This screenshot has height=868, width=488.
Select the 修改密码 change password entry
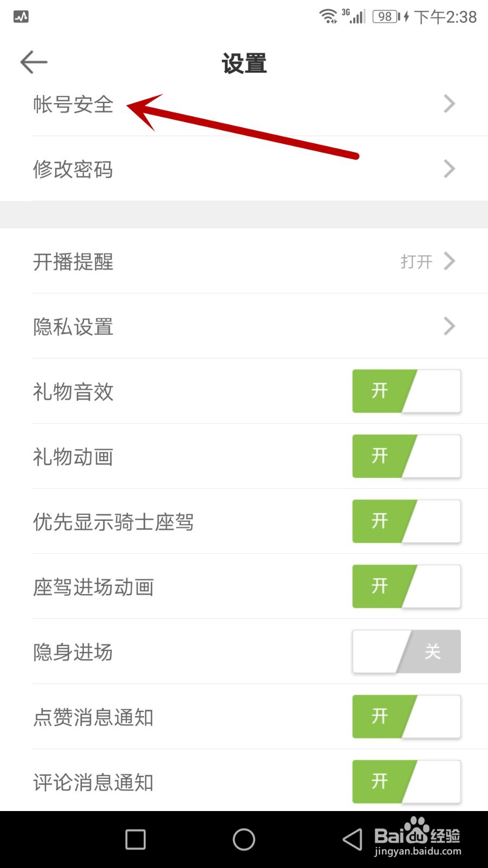click(73, 169)
